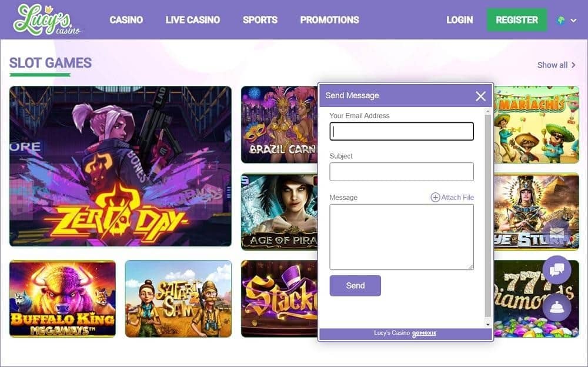Click the green Register button
Screen dimensions: 588x367
517,20
